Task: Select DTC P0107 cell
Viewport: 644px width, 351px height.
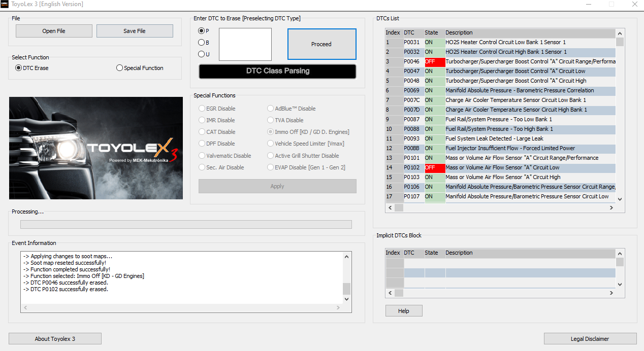Action: coord(414,196)
